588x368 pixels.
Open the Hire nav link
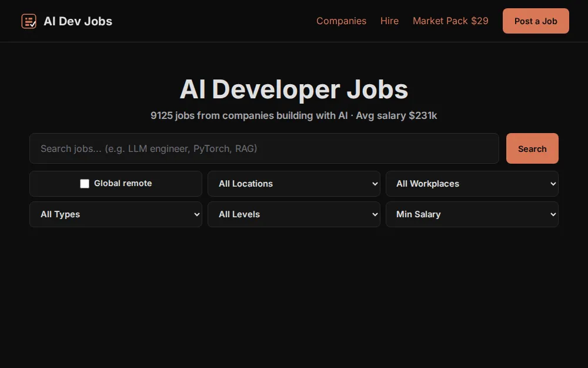pos(389,21)
